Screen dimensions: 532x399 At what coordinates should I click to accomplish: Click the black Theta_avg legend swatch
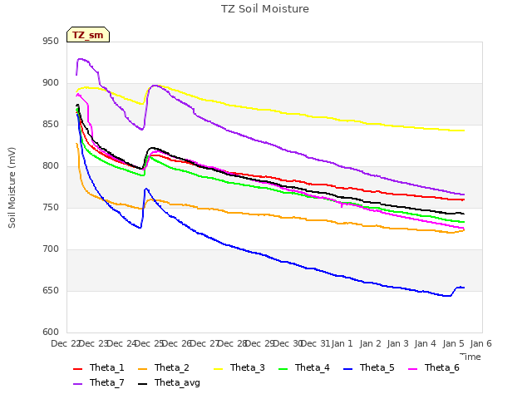(x=142, y=384)
